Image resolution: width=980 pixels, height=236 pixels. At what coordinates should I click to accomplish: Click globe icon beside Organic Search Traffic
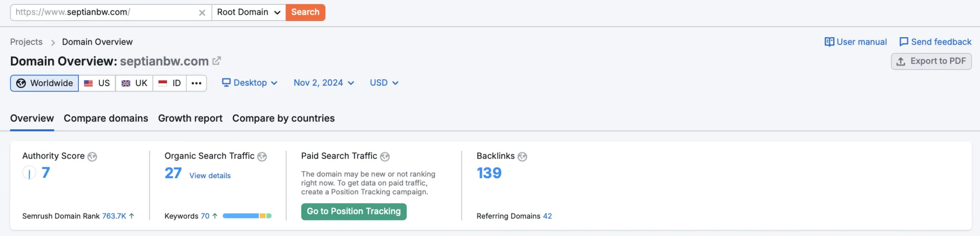click(x=262, y=157)
